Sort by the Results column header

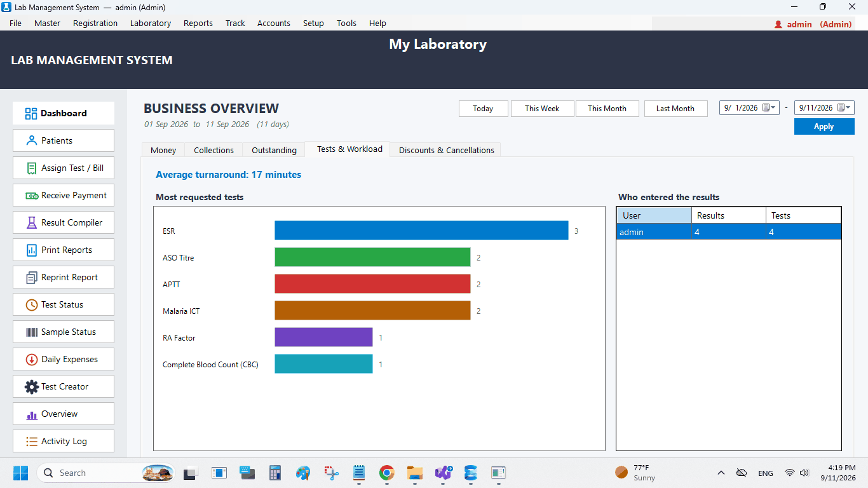coord(728,215)
